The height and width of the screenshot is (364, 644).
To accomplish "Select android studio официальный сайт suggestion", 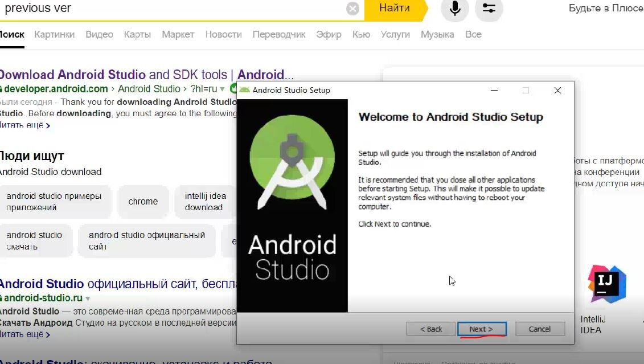I will 147,241.
